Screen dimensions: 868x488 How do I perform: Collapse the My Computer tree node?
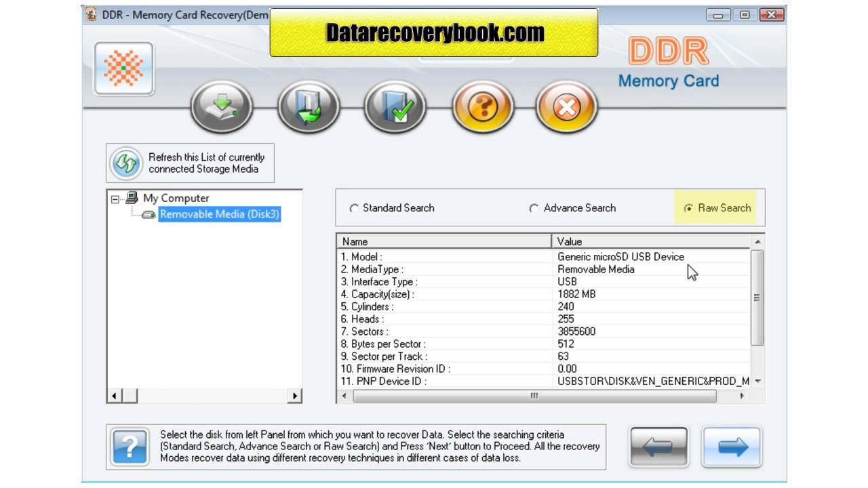point(115,199)
